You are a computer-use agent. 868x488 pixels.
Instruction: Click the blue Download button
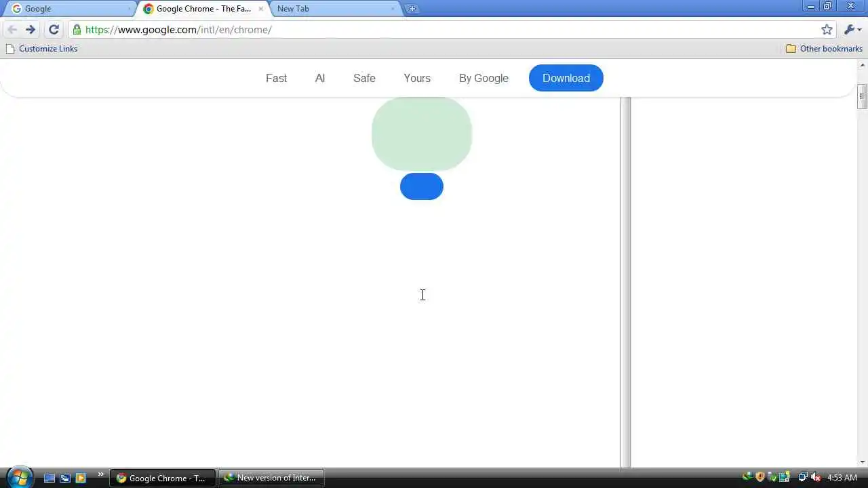coord(566,78)
